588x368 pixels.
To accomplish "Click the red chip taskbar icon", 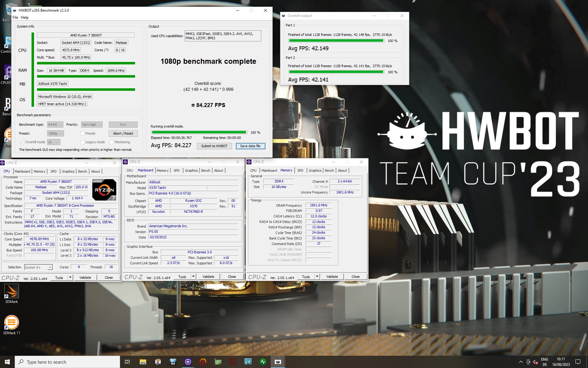I will tap(233, 362).
